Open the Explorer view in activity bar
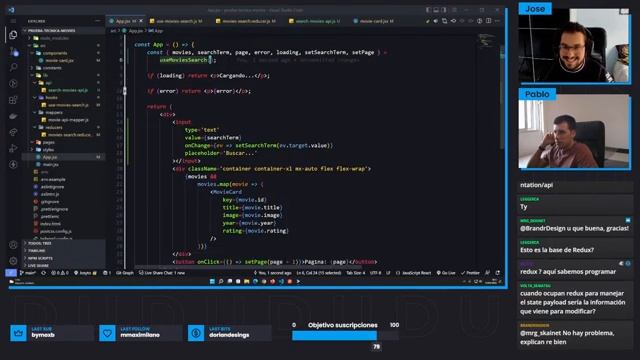This screenshot has width=640, height=360. coord(13,35)
